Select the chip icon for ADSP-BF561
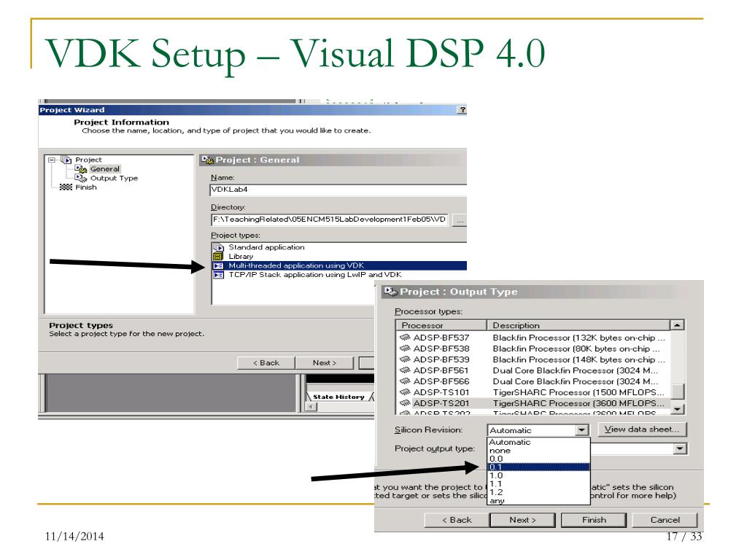The image size is (747, 560). [x=405, y=370]
